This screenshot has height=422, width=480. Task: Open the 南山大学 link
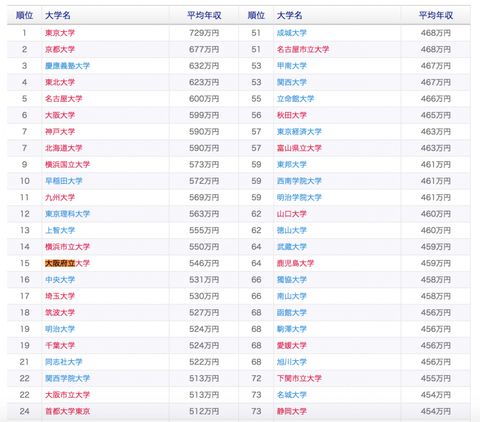point(292,296)
